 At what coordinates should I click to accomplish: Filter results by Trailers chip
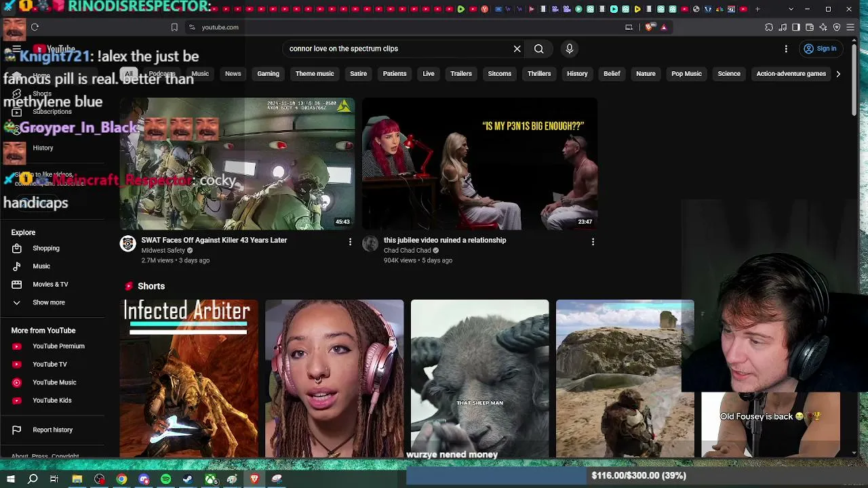pos(461,74)
